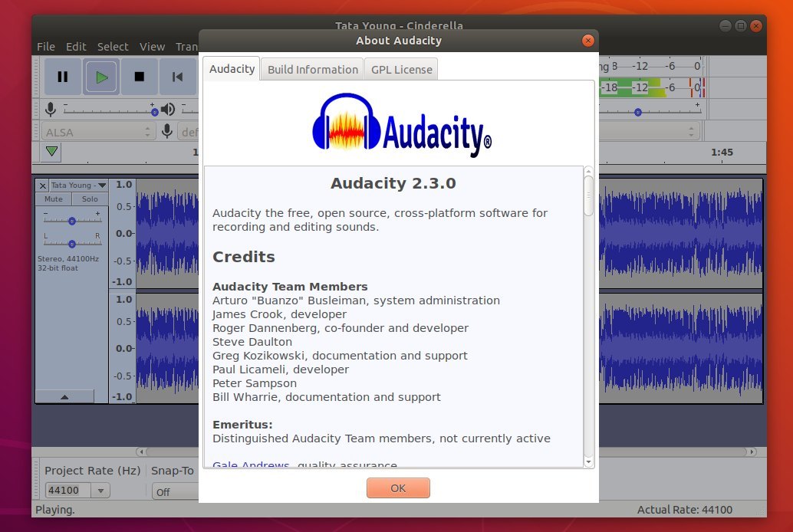
Task: Switch to the Build Information tab
Action: [313, 69]
